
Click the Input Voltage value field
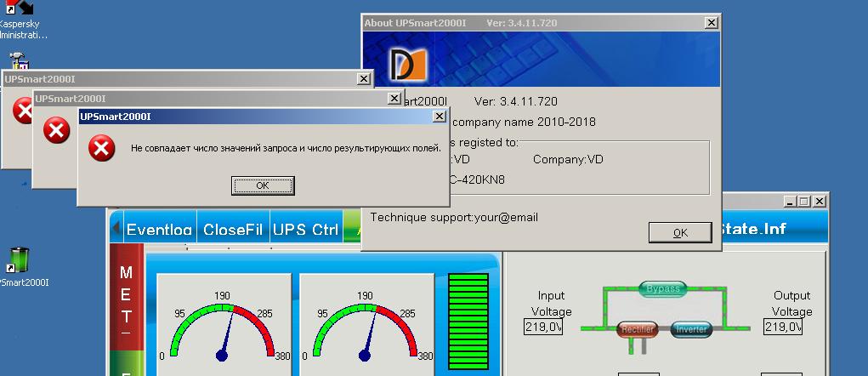(543, 327)
